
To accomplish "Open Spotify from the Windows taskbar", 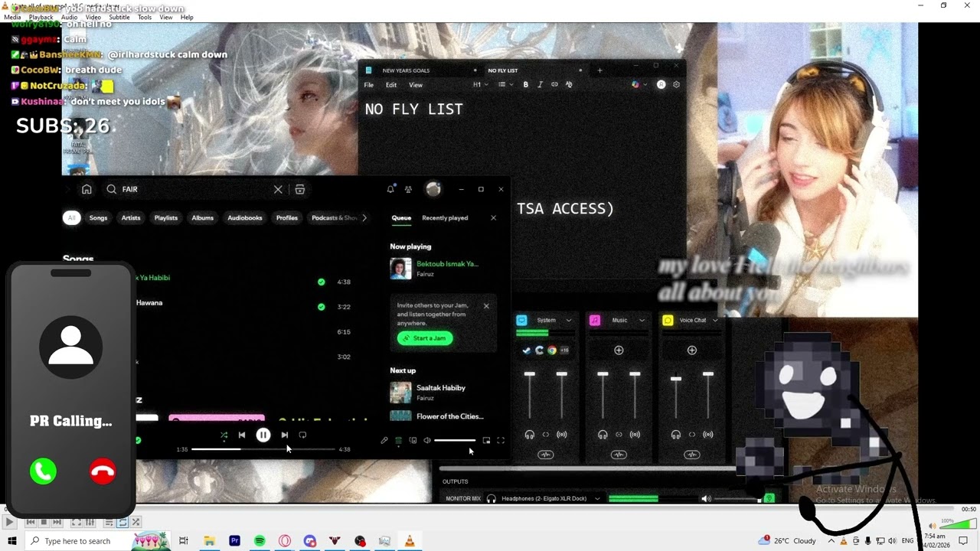I will coord(260,541).
